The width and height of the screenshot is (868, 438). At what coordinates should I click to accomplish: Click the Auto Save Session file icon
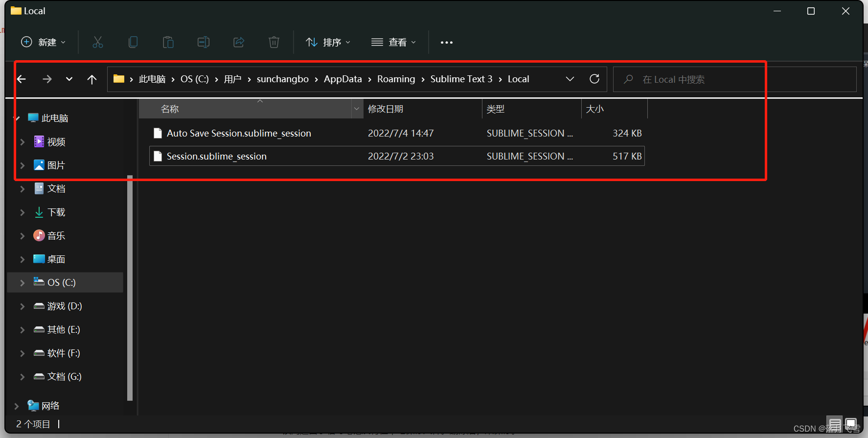pos(158,133)
